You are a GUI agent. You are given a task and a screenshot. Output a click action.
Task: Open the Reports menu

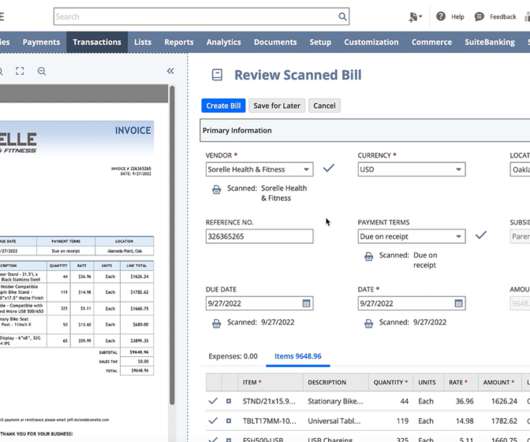coord(179,42)
